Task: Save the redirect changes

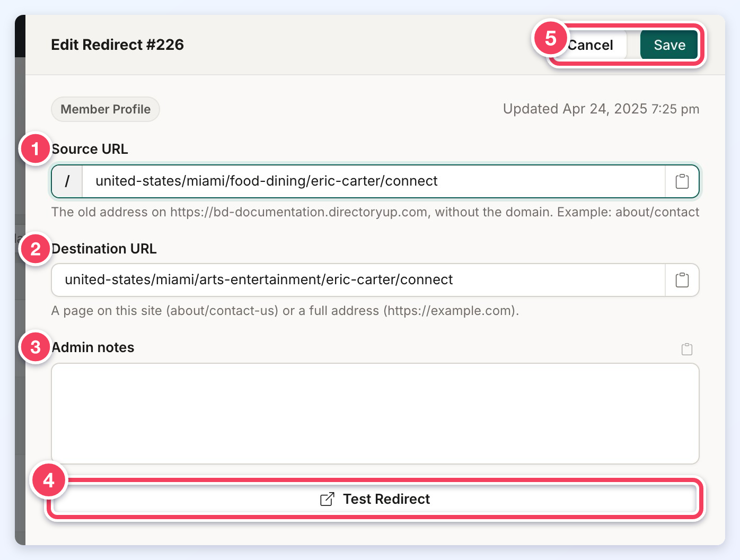Action: click(x=669, y=45)
